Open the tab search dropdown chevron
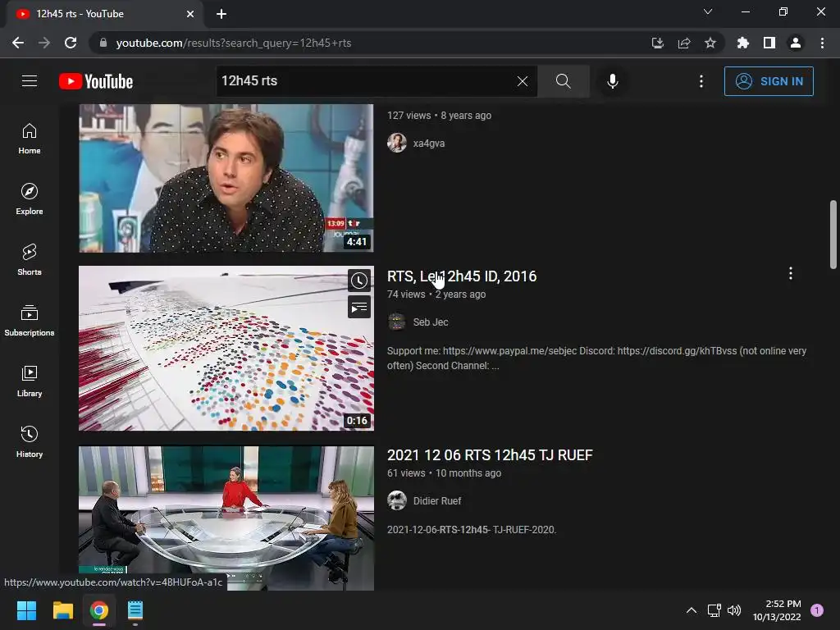Screen dimensions: 840x630 coord(708,11)
